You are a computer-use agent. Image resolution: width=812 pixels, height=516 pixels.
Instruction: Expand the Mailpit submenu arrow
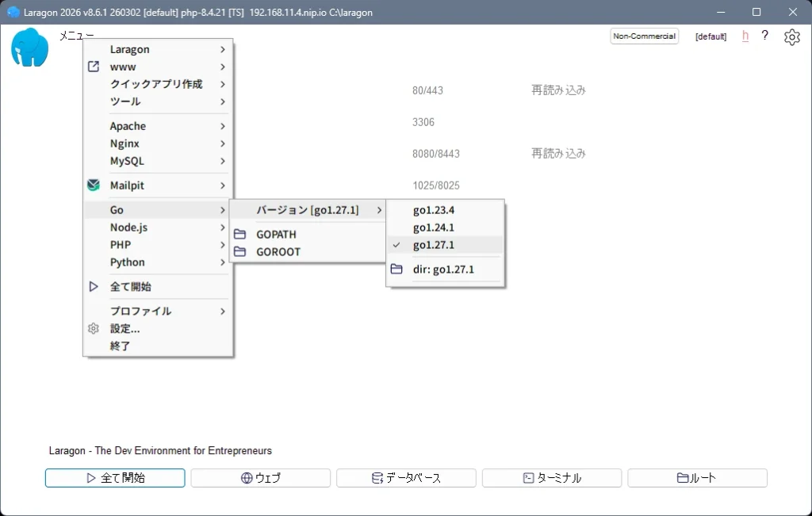223,185
